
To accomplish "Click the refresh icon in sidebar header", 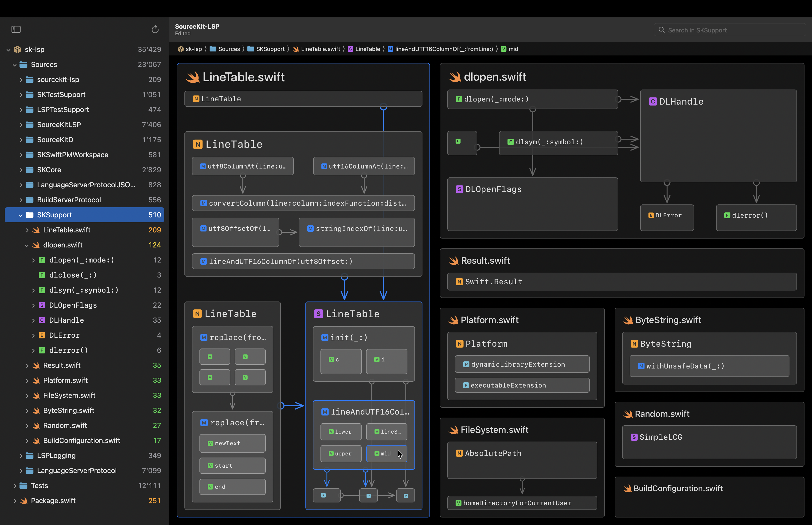I will click(155, 29).
